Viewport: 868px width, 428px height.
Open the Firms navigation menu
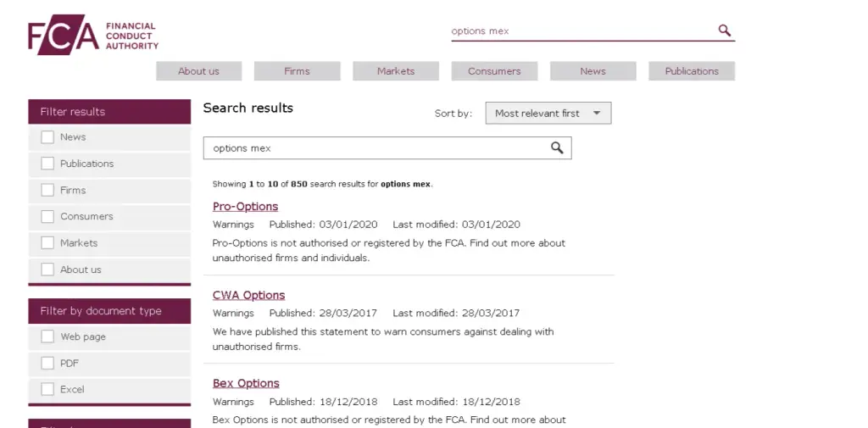(x=298, y=71)
